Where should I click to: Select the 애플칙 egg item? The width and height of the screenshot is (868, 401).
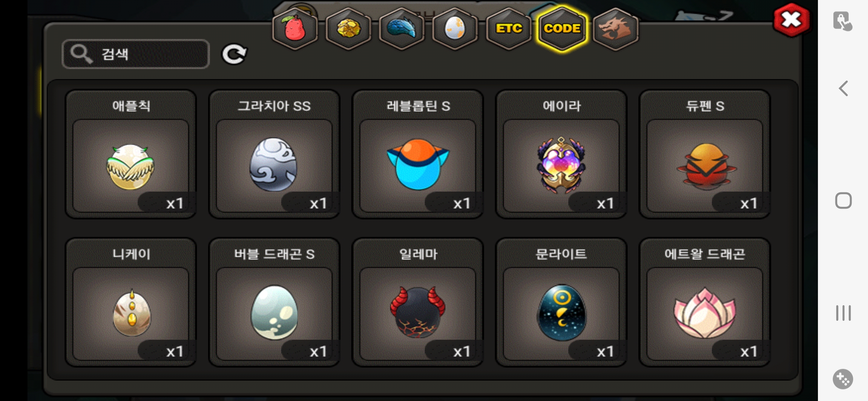click(131, 154)
